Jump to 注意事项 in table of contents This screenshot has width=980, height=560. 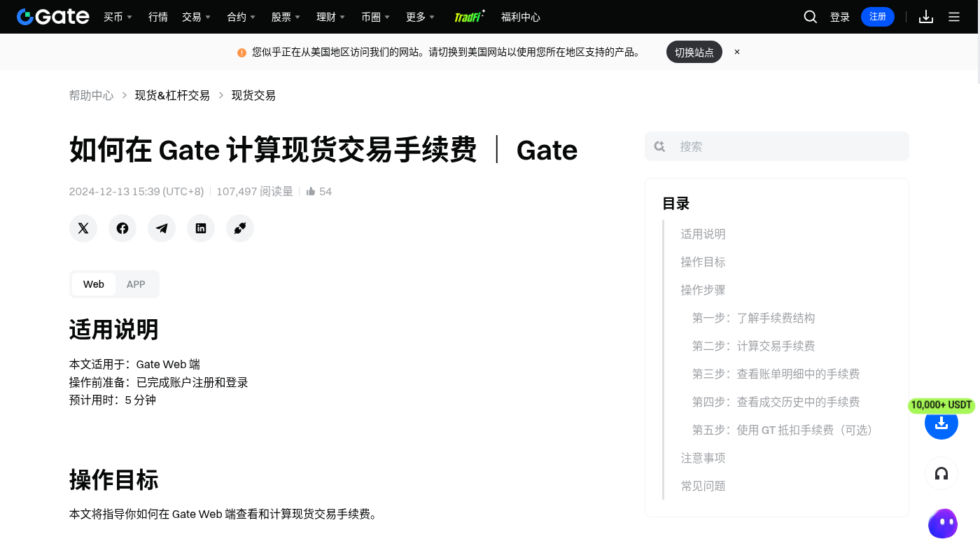703,458
